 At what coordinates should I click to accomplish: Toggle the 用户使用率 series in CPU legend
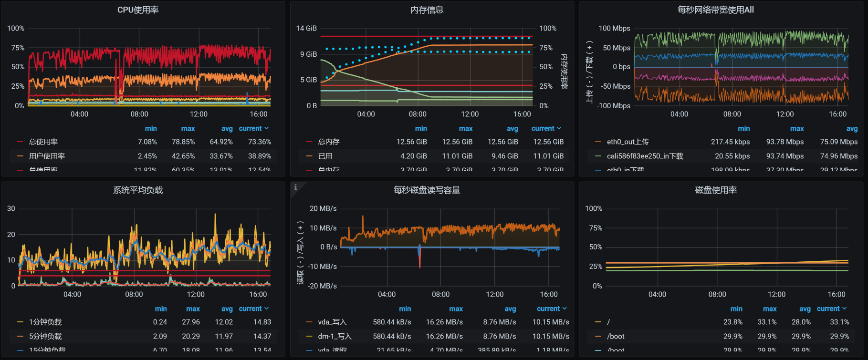(47, 156)
